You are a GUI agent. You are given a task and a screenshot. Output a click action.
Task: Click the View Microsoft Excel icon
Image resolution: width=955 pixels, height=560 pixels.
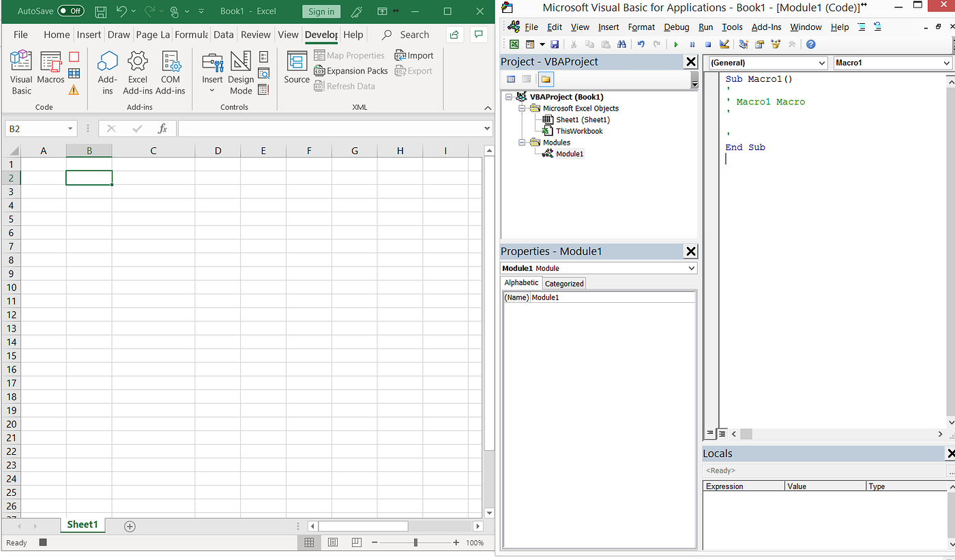point(514,44)
